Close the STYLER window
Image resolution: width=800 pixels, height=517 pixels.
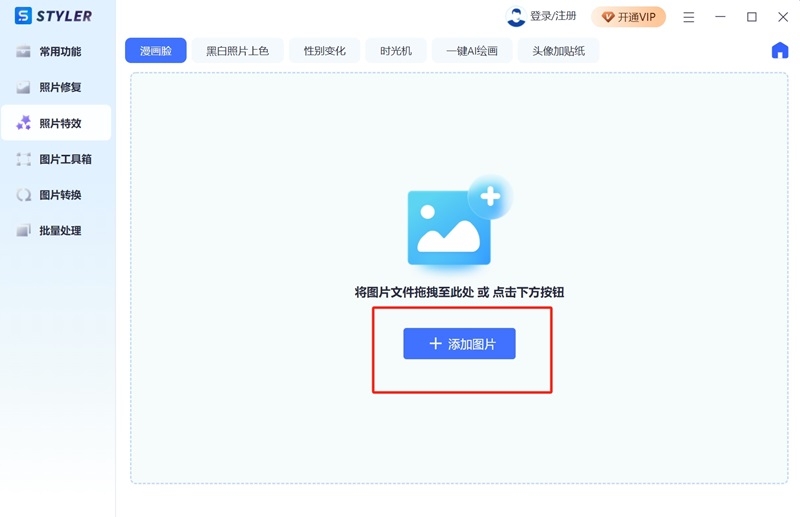(x=783, y=17)
